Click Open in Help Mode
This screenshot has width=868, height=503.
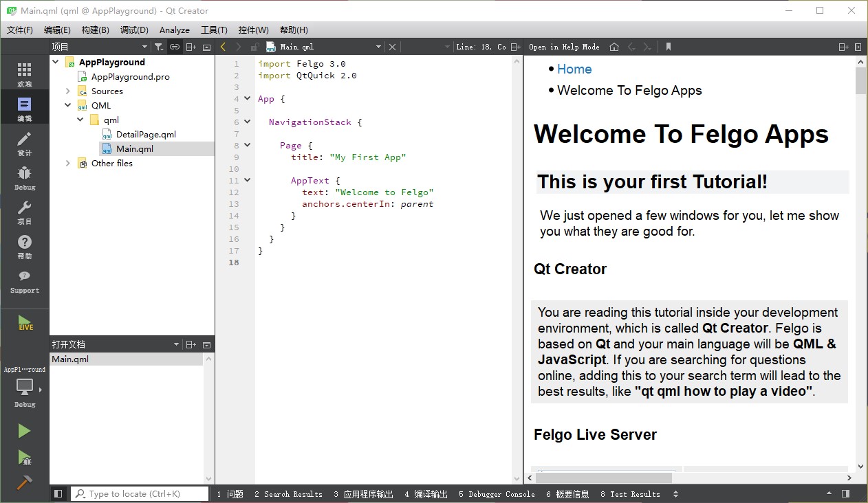(564, 47)
